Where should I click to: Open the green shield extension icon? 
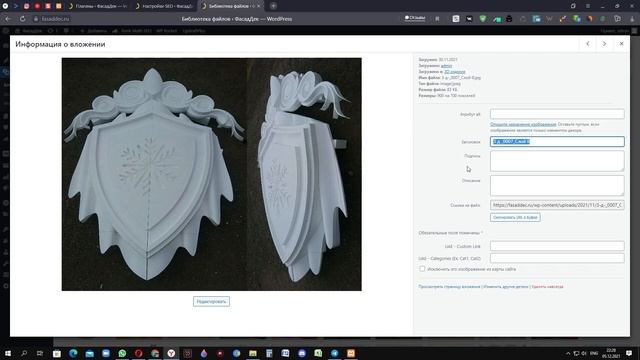(x=483, y=19)
